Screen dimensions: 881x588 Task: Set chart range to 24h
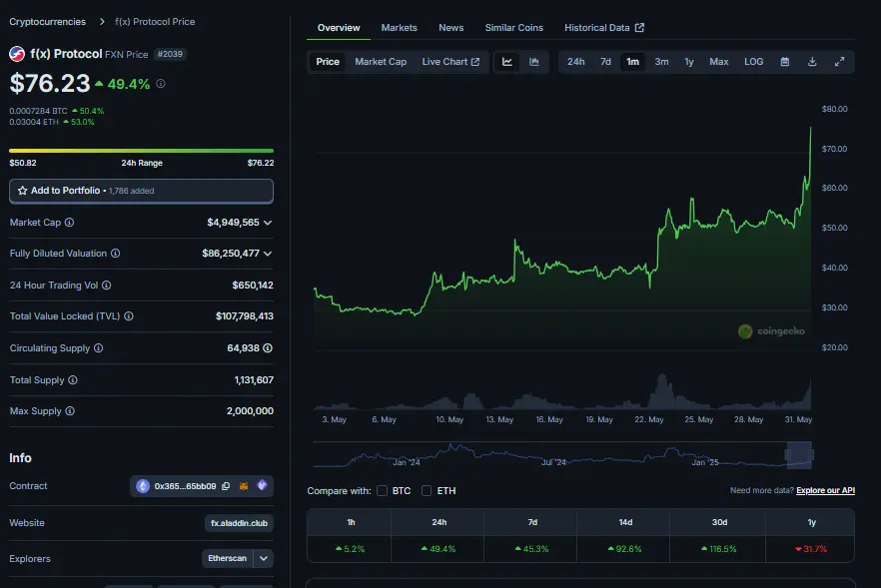(x=575, y=62)
